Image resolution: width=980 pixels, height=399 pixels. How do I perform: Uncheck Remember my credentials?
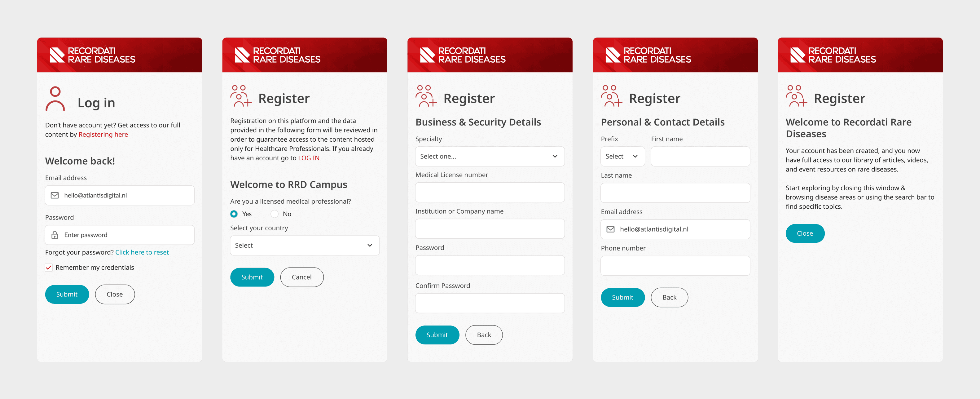tap(49, 267)
